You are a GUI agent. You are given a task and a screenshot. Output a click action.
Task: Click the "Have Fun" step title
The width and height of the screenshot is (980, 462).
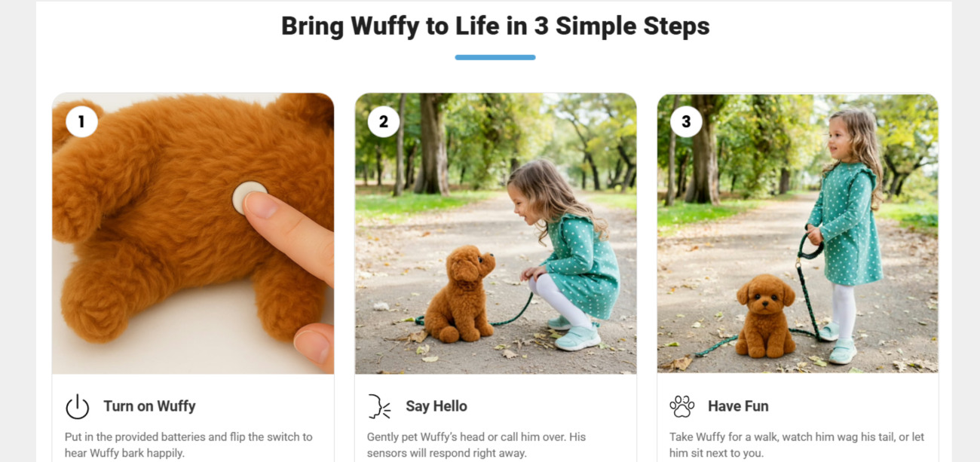(x=738, y=406)
